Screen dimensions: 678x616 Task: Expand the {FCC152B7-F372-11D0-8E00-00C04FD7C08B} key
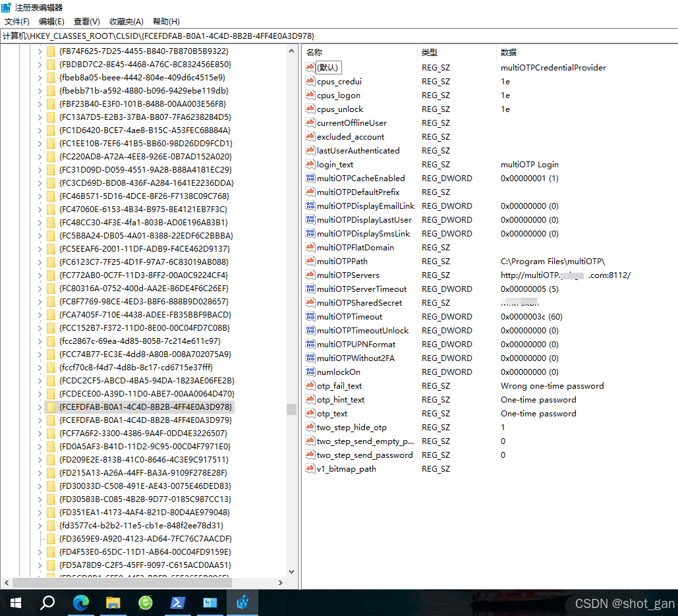pyautogui.click(x=40, y=328)
